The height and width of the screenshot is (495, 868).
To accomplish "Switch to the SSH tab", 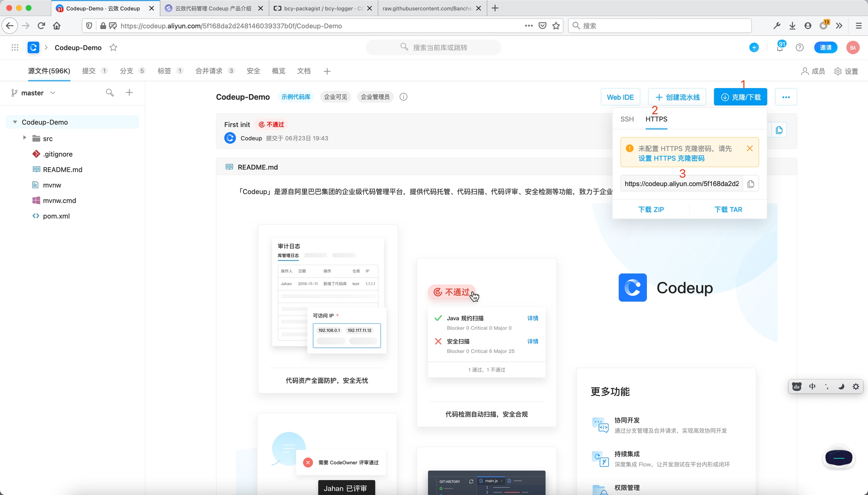I will pyautogui.click(x=627, y=119).
